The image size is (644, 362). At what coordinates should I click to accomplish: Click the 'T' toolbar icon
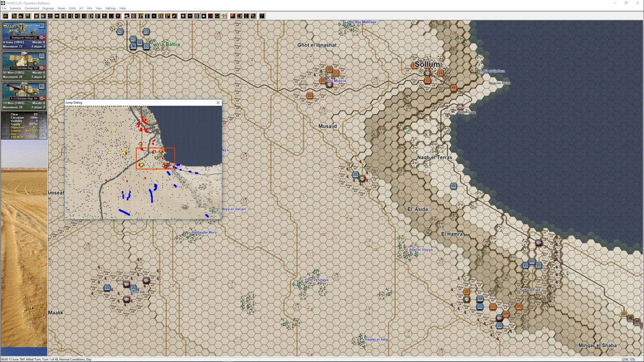pyautogui.click(x=147, y=16)
